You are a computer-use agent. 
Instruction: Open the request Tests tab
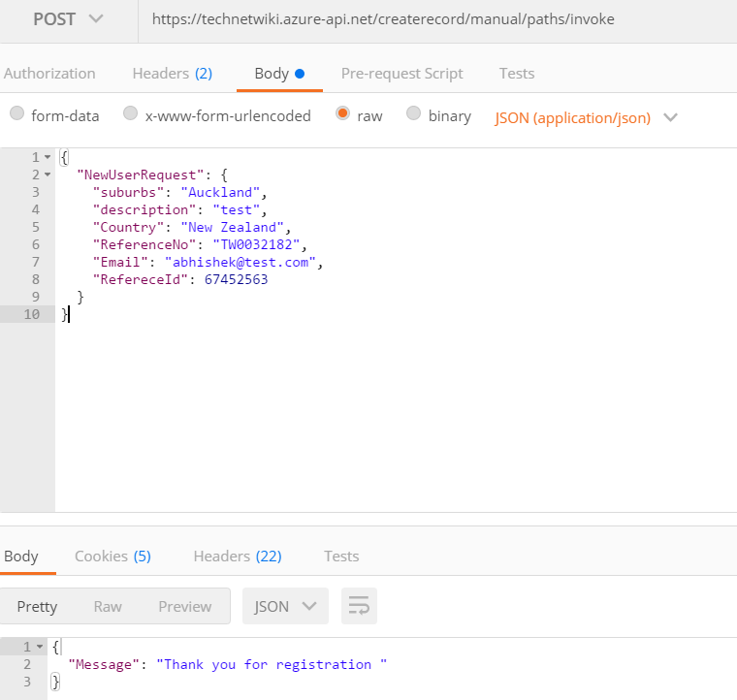point(517,74)
